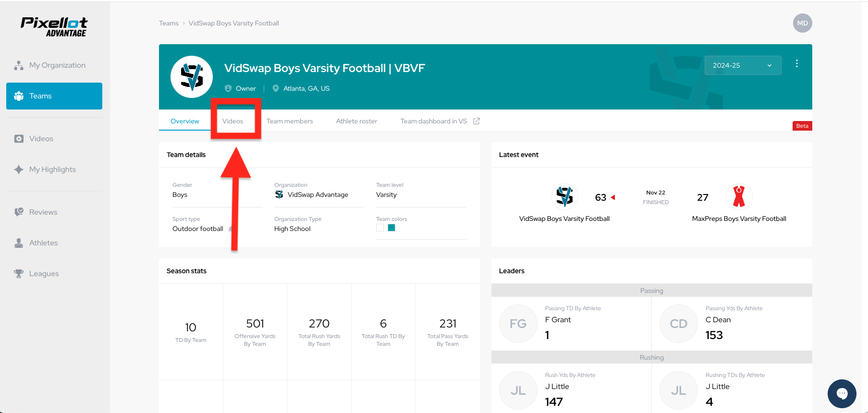Screen dimensions: 868x413
Task: Open the Athletes section
Action: (54, 243)
